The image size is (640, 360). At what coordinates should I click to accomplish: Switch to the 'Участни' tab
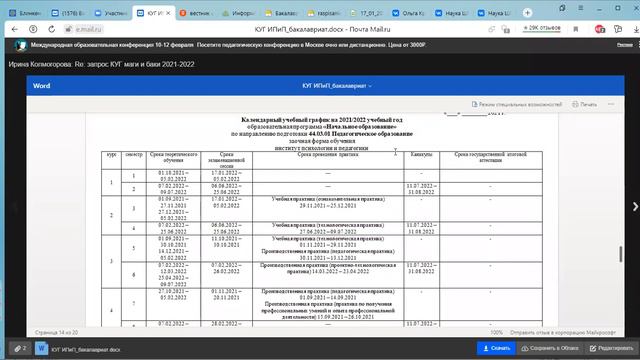(x=111, y=13)
